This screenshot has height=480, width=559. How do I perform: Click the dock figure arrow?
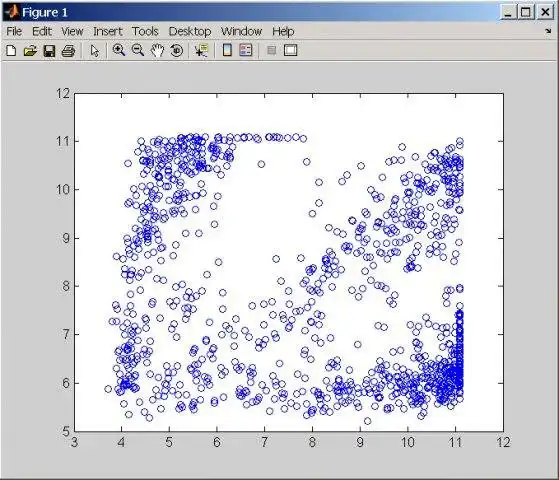tap(548, 31)
